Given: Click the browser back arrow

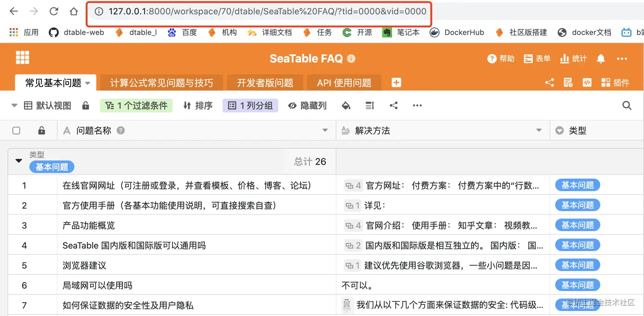Looking at the screenshot, I should [14, 11].
